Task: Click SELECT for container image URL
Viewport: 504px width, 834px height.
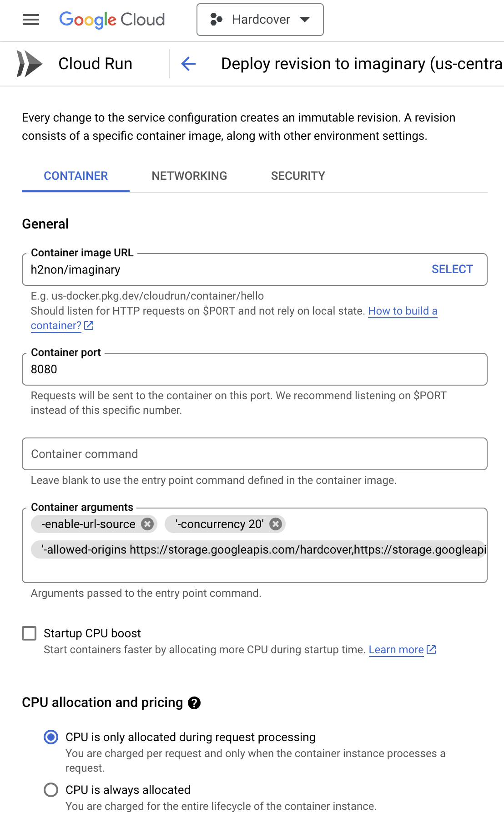Action: (452, 270)
